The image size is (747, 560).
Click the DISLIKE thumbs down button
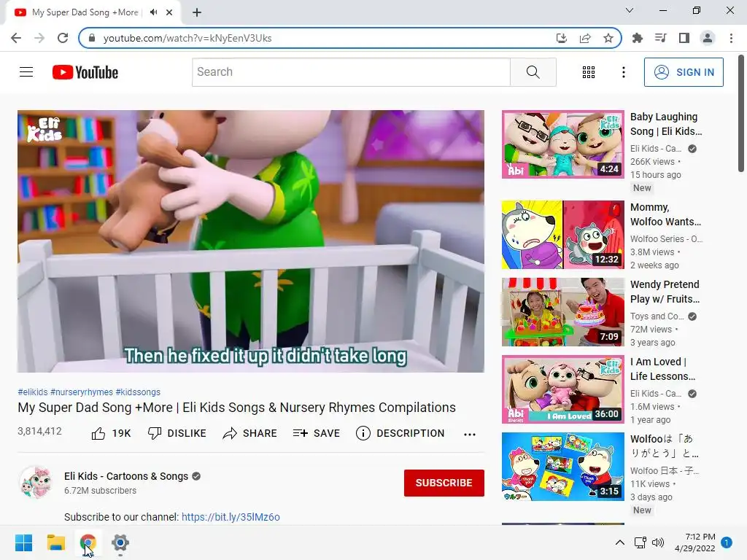point(177,433)
